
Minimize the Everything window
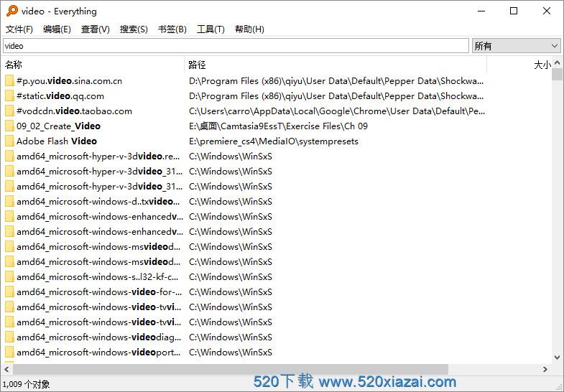tap(481, 11)
